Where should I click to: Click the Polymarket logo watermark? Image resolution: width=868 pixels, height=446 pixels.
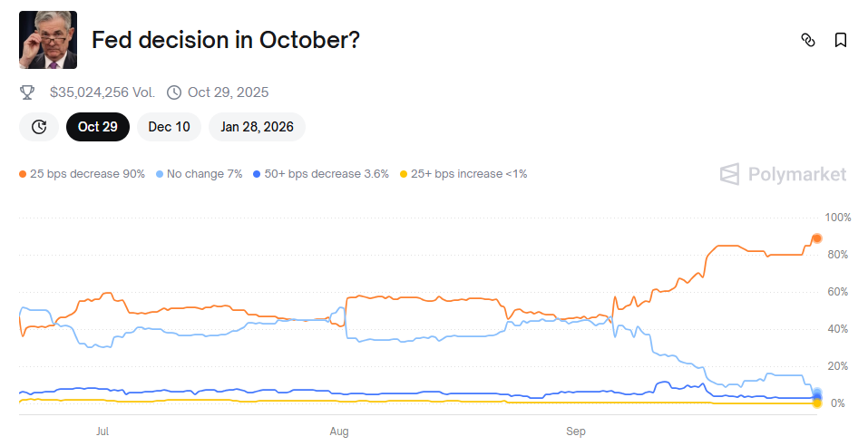(784, 174)
